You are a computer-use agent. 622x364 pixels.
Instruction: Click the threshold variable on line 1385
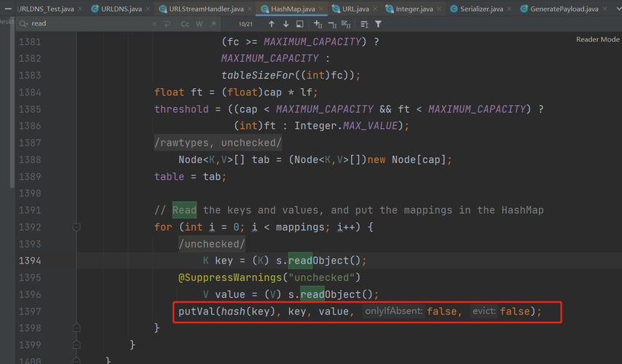[x=181, y=109]
